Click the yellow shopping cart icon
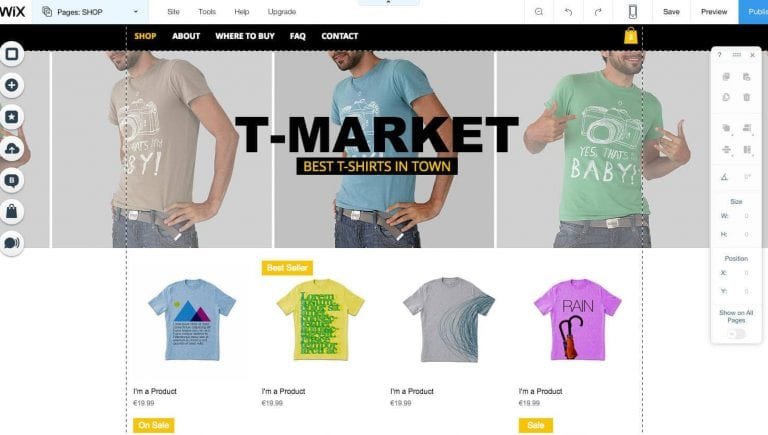768x435 pixels. coord(631,36)
